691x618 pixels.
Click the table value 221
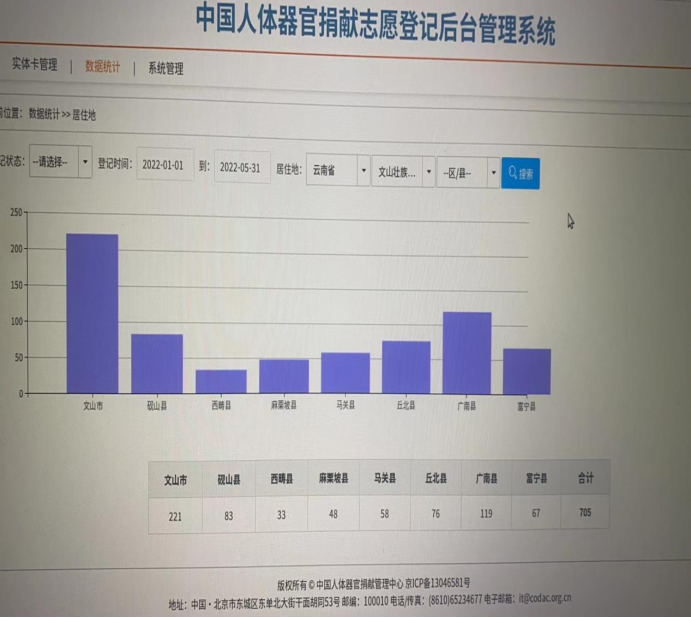(x=175, y=516)
